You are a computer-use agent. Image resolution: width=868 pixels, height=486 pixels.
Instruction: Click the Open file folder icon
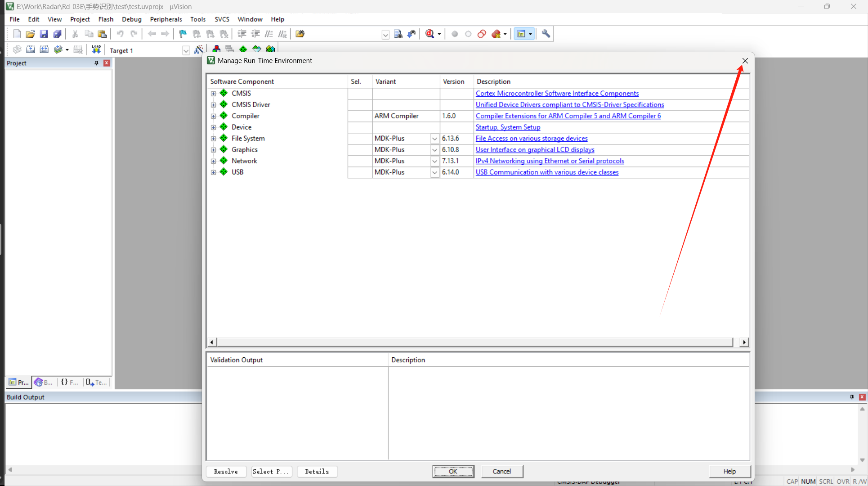click(x=30, y=34)
